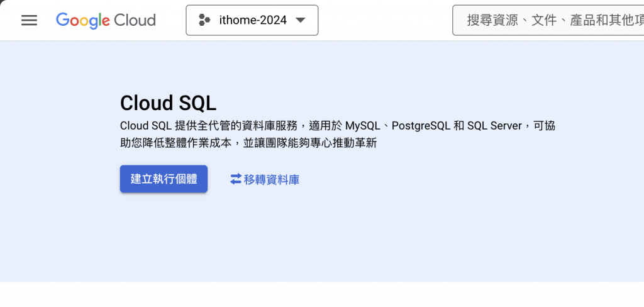This screenshot has width=644, height=307.
Task: Click the second description line starting 助您降低整體作業成本
Action: tap(248, 143)
